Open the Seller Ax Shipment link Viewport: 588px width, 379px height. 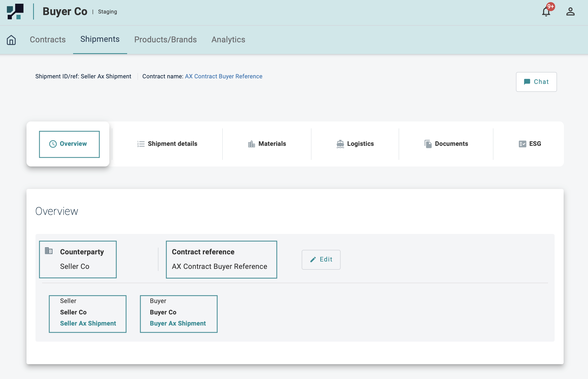tap(88, 323)
